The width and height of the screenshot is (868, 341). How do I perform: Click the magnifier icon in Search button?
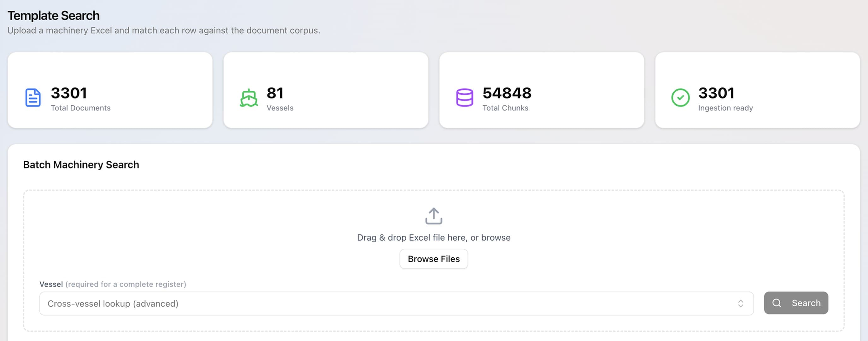pyautogui.click(x=777, y=303)
